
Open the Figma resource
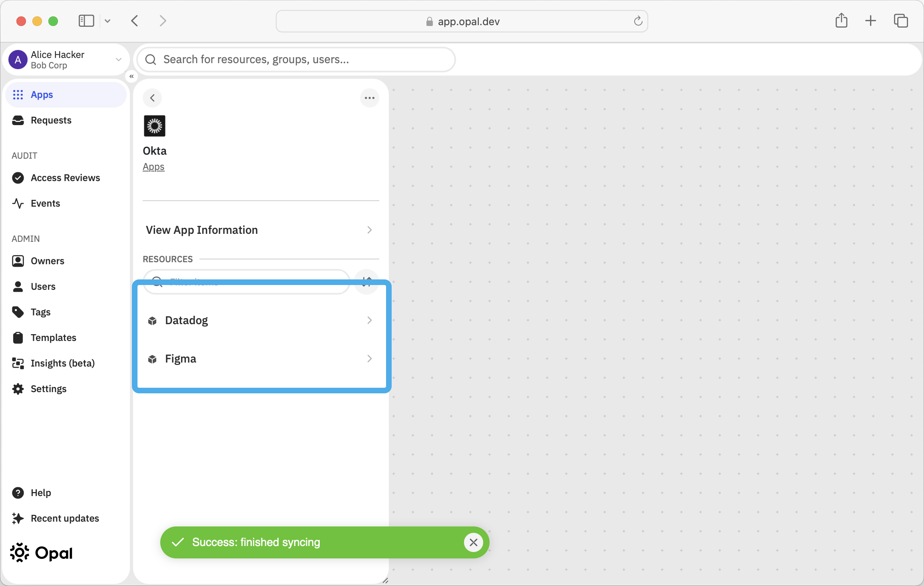point(261,359)
